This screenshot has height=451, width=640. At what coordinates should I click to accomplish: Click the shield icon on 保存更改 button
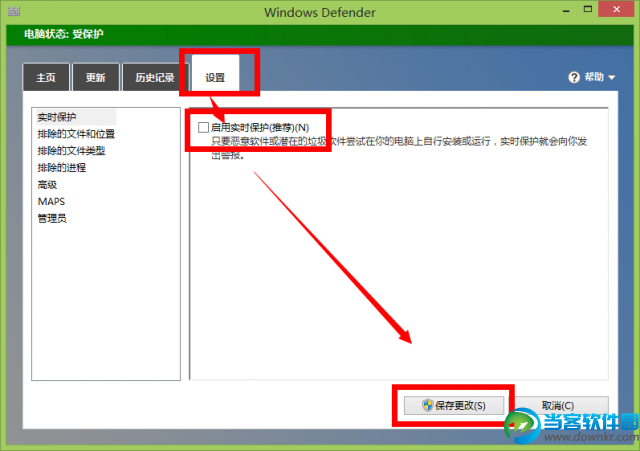coord(427,405)
